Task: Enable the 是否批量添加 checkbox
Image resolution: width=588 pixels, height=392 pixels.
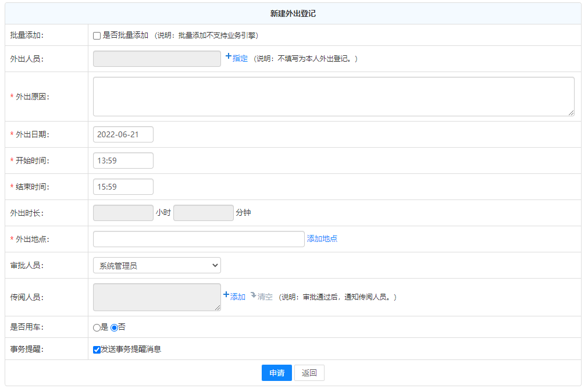Action: [97, 35]
